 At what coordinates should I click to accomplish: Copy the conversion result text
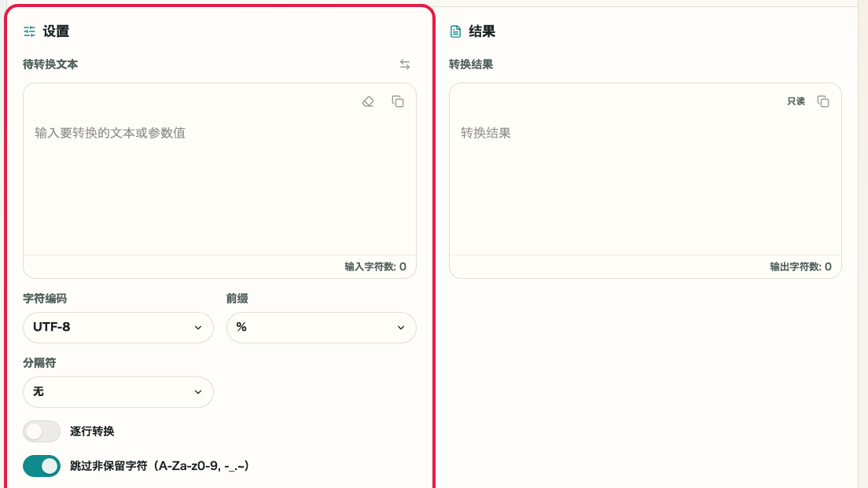823,102
